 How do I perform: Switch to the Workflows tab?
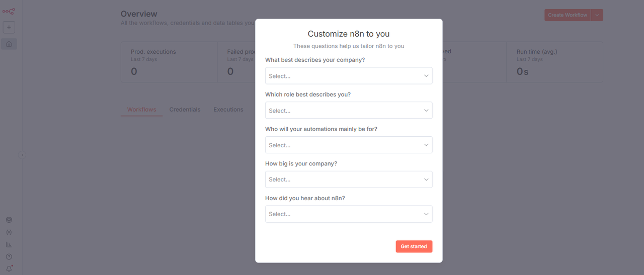[x=141, y=110]
